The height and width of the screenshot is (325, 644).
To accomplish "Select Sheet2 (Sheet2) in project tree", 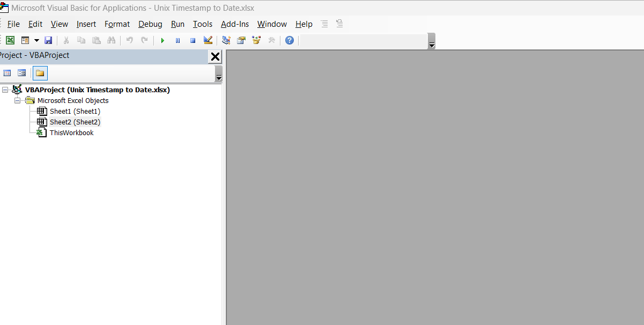I will click(75, 122).
